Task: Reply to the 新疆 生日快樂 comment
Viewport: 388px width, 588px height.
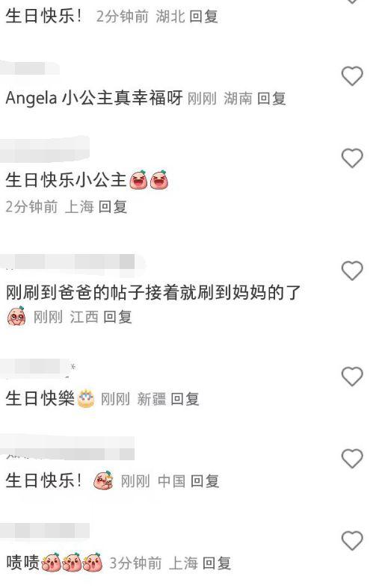Action: [185, 399]
